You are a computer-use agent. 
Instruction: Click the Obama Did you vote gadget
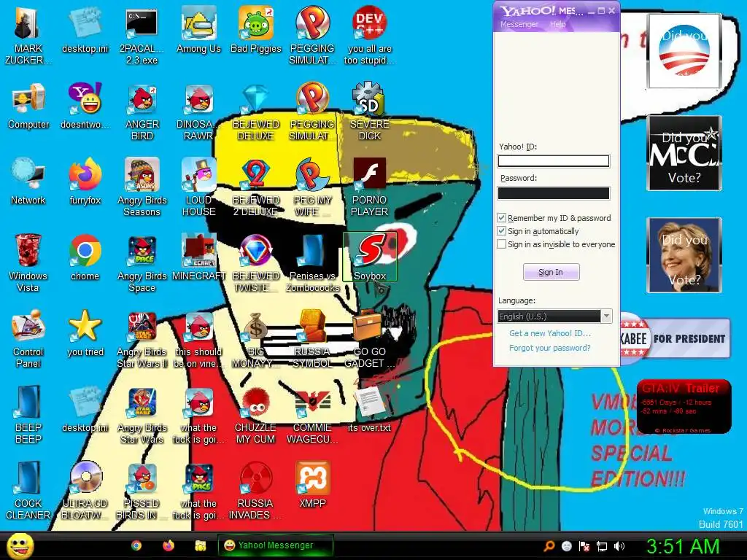point(684,51)
